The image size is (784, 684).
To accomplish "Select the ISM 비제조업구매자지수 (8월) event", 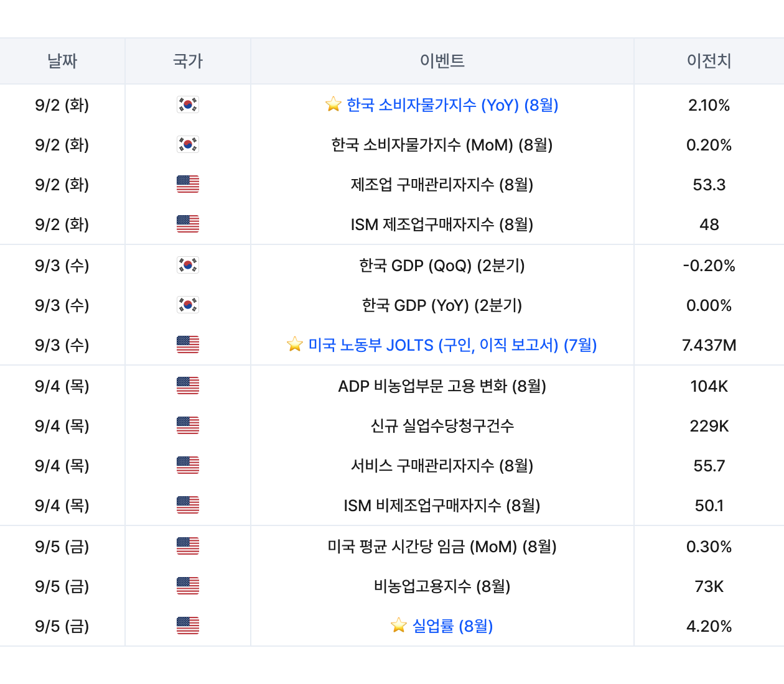I will [x=442, y=506].
